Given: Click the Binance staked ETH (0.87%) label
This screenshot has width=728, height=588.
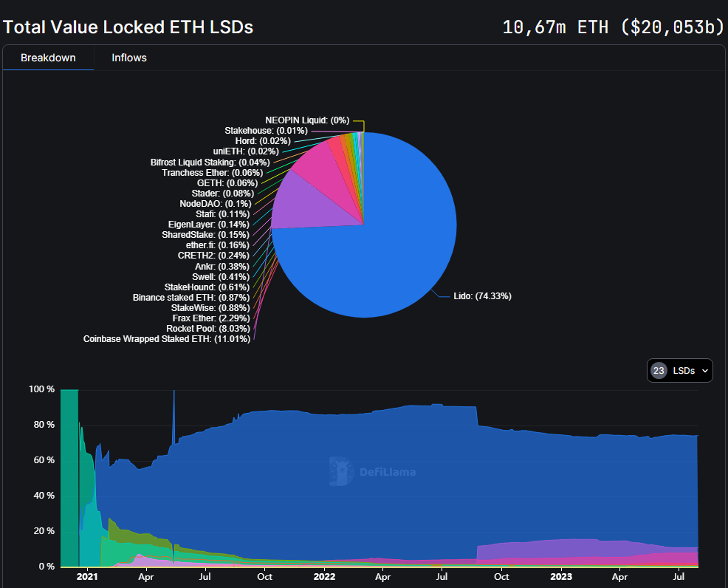Looking at the screenshot, I should [191, 298].
